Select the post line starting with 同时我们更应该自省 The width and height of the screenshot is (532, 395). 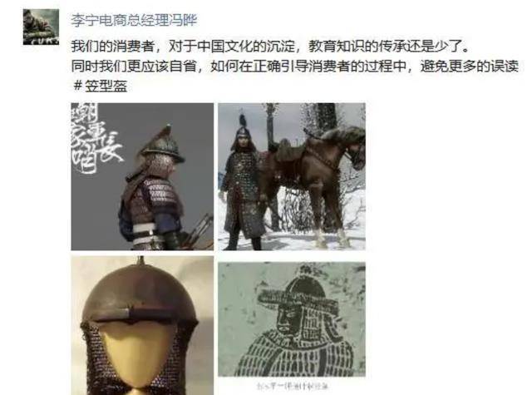[x=295, y=67]
